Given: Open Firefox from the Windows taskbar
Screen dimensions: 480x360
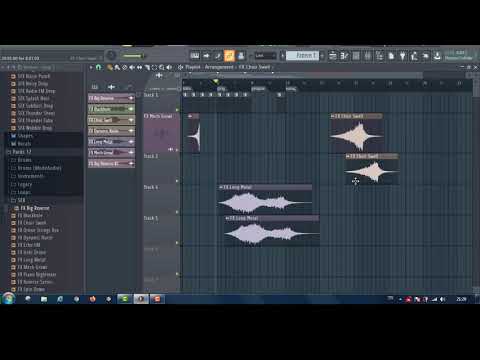Looking at the screenshot, I should coord(93,299).
